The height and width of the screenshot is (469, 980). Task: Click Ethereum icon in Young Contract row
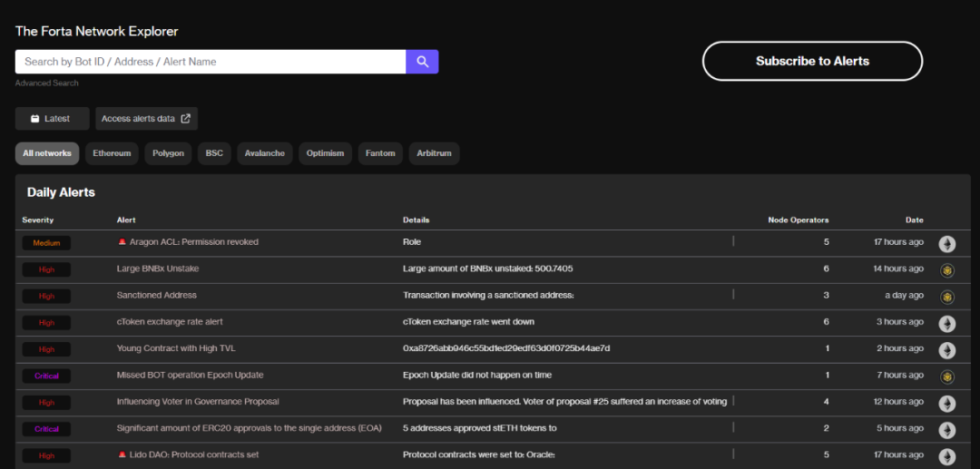pyautogui.click(x=946, y=349)
